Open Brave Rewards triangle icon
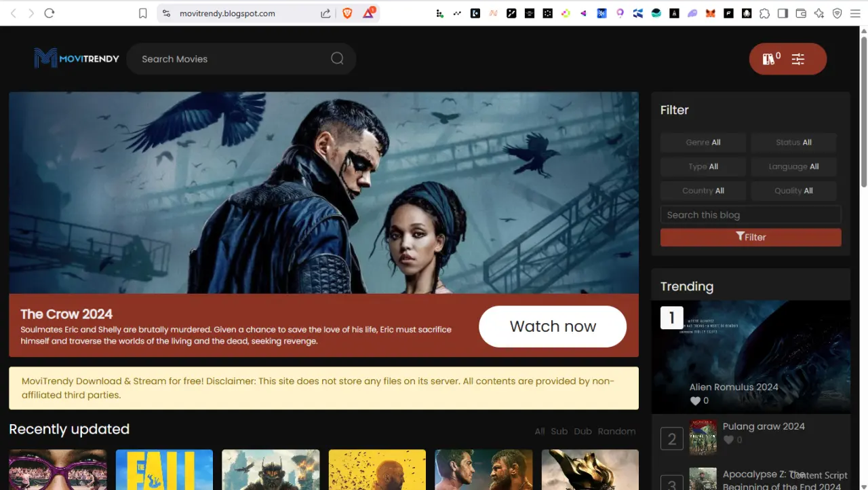The image size is (868, 490). click(x=368, y=13)
